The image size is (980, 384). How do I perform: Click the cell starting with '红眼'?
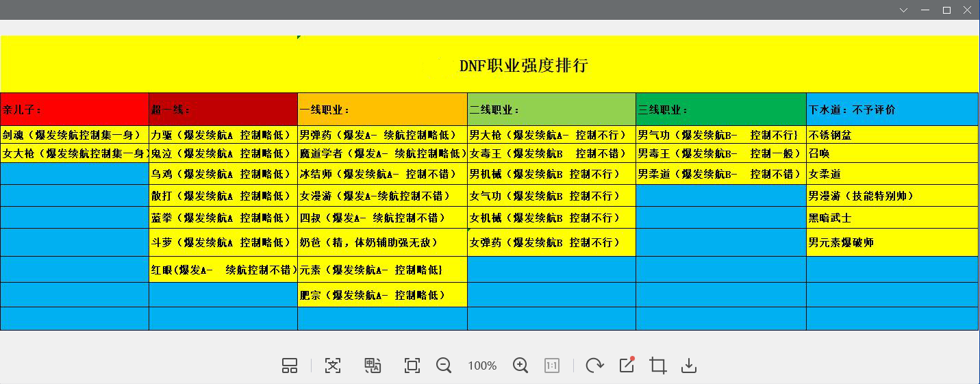coord(223,270)
